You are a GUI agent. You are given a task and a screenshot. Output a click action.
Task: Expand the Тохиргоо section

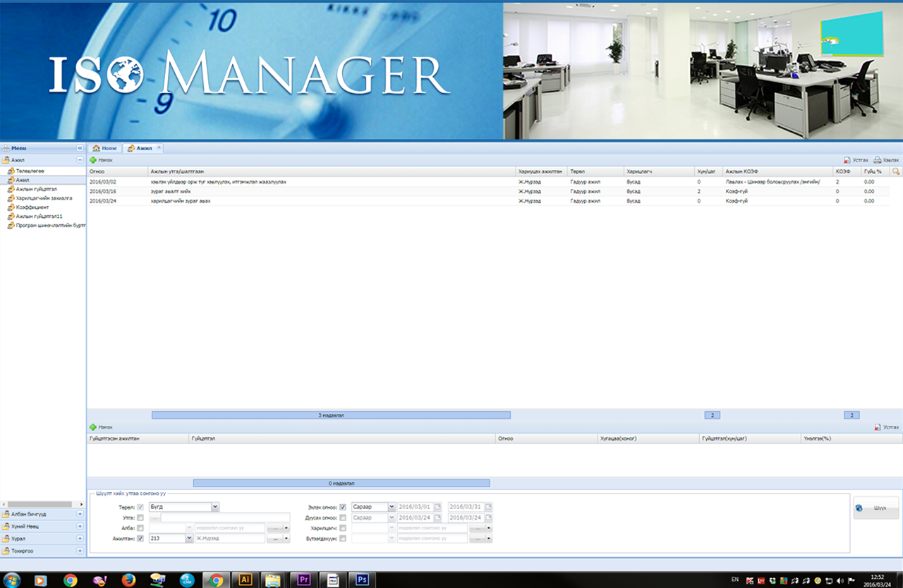pyautogui.click(x=80, y=550)
